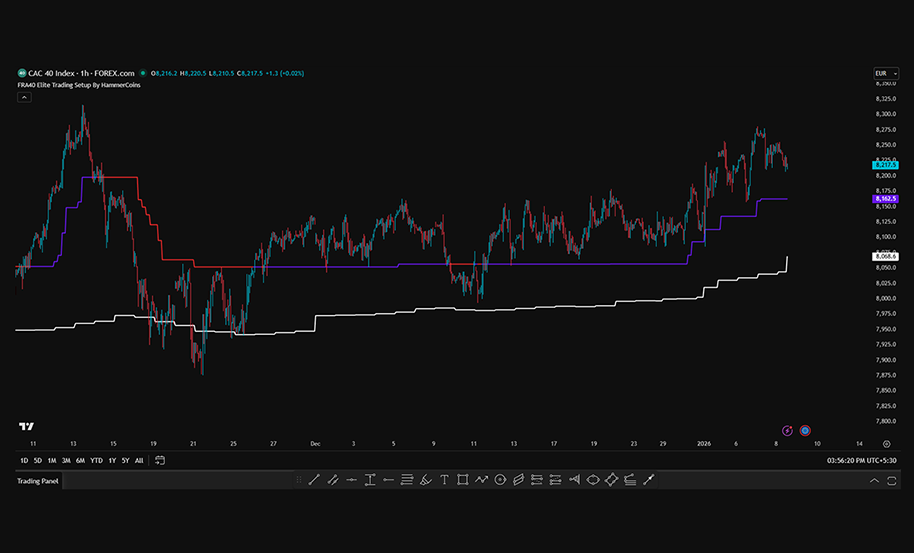Switch to the YTD time range

(96, 460)
